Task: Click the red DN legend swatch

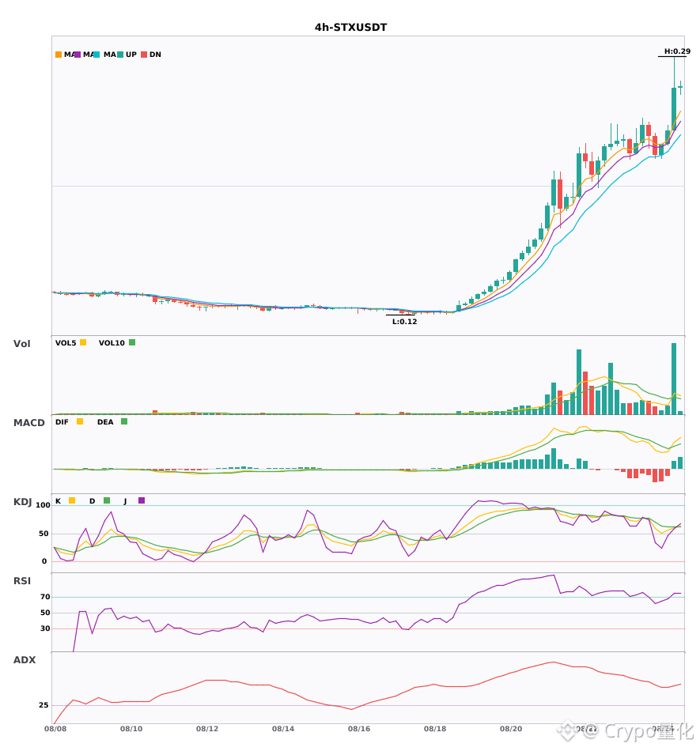Action: 144,55
